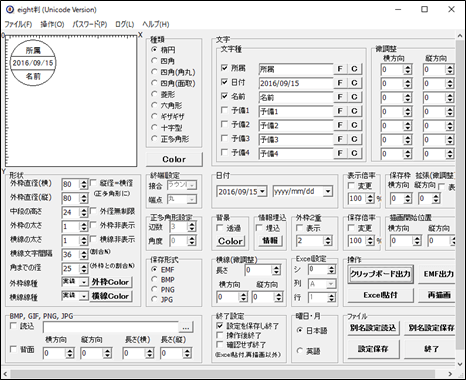This screenshot has height=380, width=466.
Task: Enable the 予備1 text checkbox
Action: coord(224,110)
